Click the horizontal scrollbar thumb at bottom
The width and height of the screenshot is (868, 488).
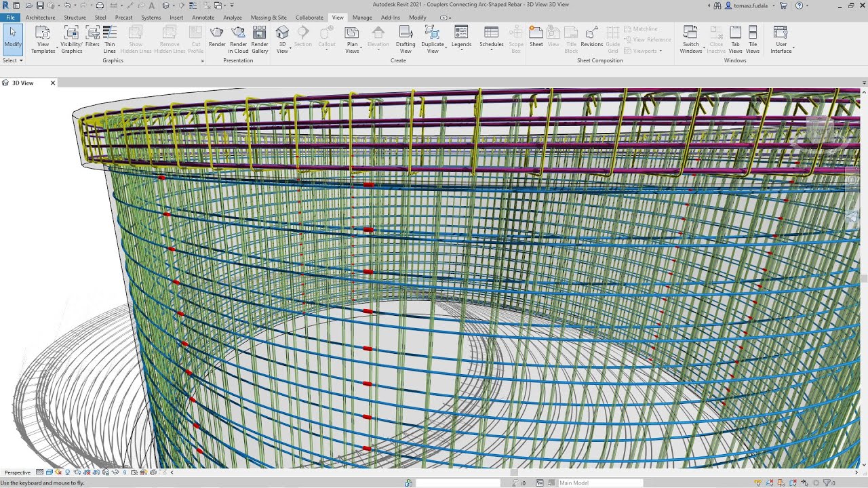(x=513, y=472)
